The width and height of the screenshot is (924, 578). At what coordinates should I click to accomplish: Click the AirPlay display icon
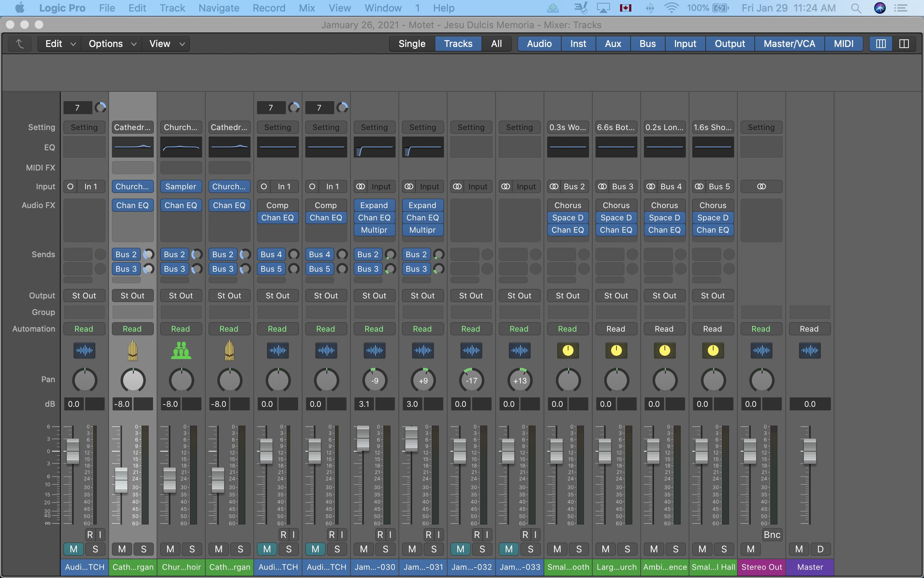(603, 8)
